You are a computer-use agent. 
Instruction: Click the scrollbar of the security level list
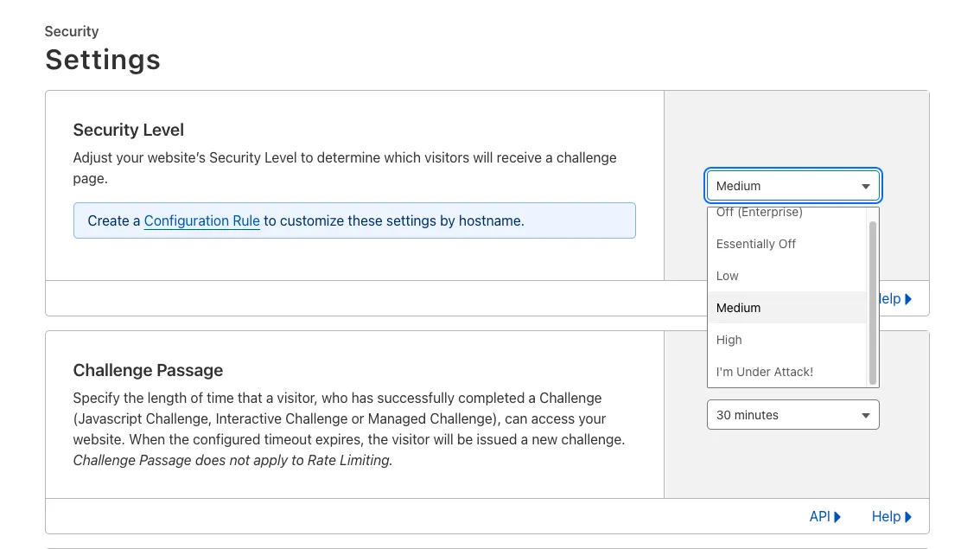(x=873, y=303)
